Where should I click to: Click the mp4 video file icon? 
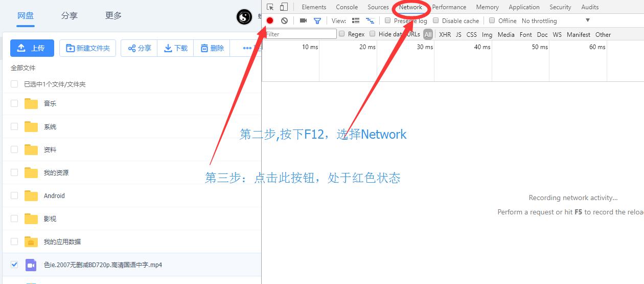(31, 265)
